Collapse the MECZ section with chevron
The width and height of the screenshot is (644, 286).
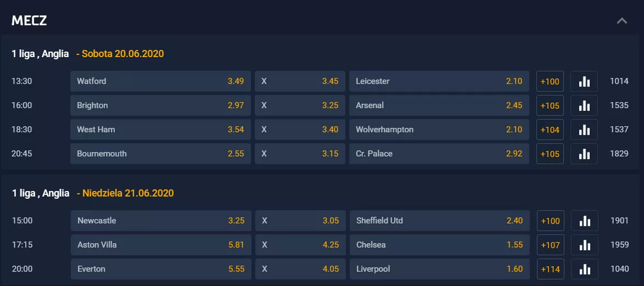click(622, 20)
